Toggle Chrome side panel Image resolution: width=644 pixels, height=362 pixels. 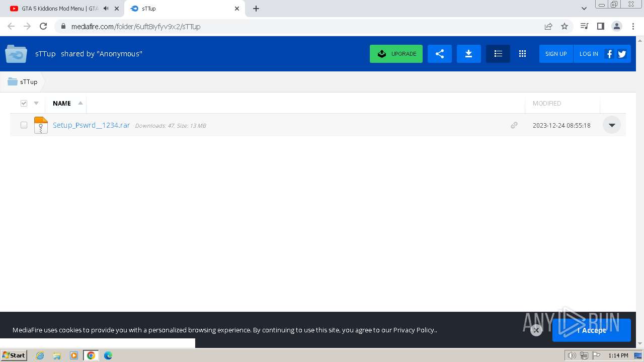point(600,26)
